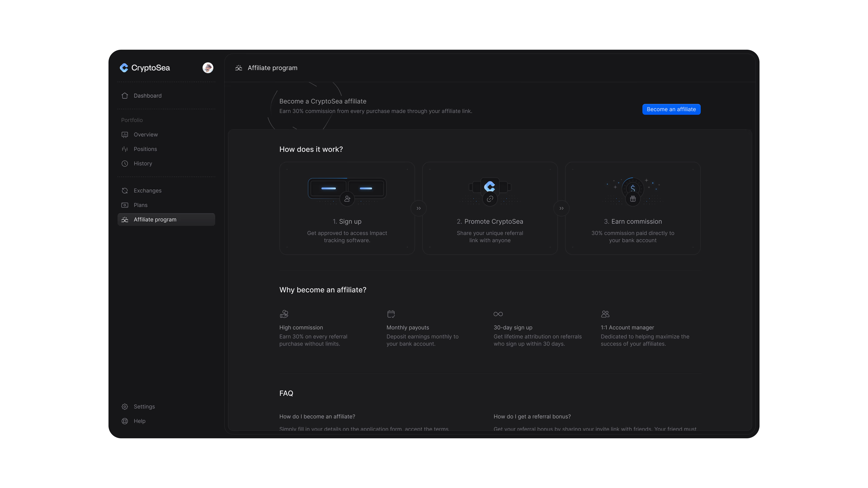The width and height of the screenshot is (868, 488).
Task: Click the add-user icon on the Sign up card
Action: coord(347,199)
